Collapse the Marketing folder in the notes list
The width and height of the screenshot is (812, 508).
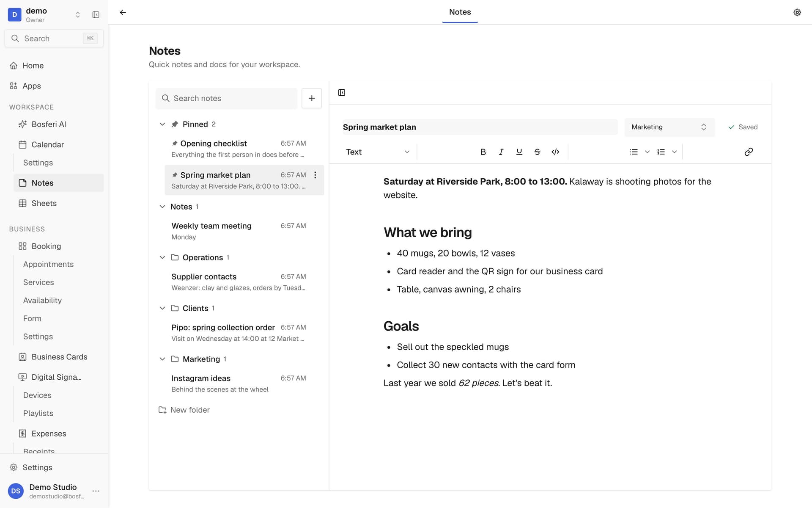(x=162, y=359)
